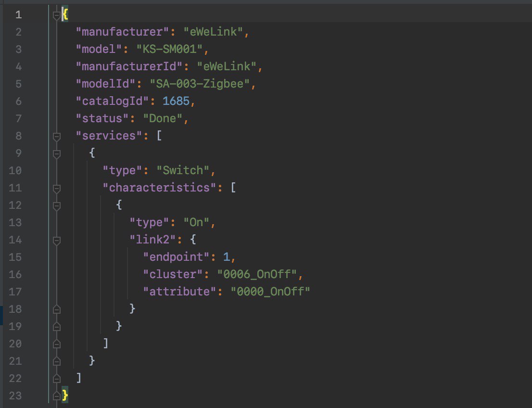Click the opening brace after "link2"
The image size is (532, 408).
click(193, 239)
